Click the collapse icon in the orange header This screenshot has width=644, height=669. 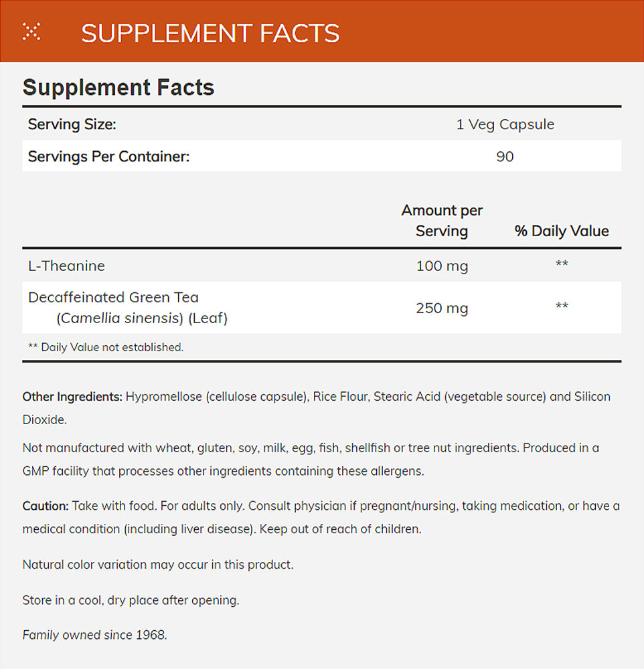[31, 31]
